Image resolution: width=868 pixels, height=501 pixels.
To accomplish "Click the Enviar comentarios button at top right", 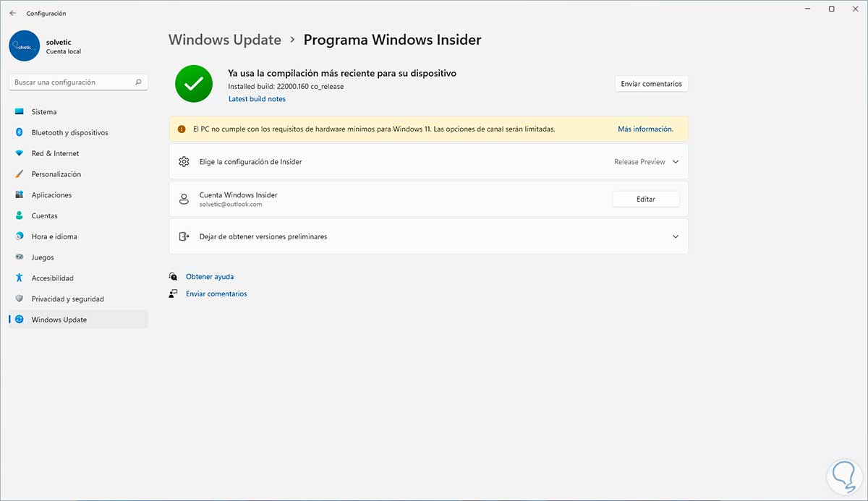I will (x=651, y=84).
